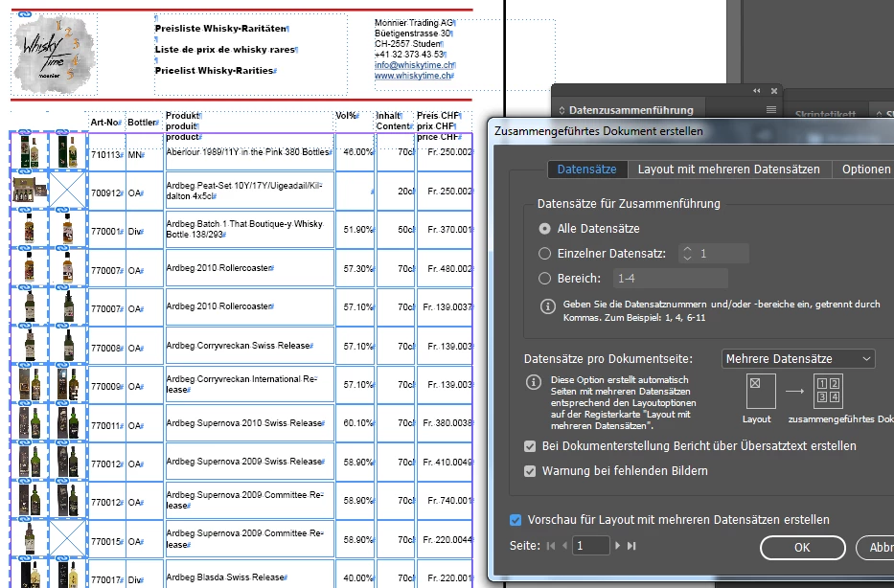Open Datensätze pro Dokumentseite dropdown

pyautogui.click(x=798, y=359)
